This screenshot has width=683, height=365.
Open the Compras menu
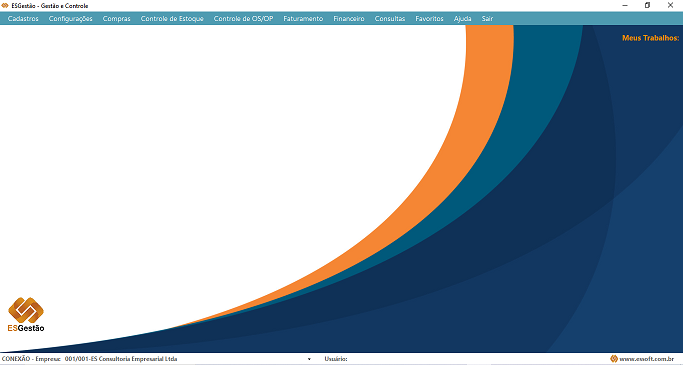[x=116, y=19]
